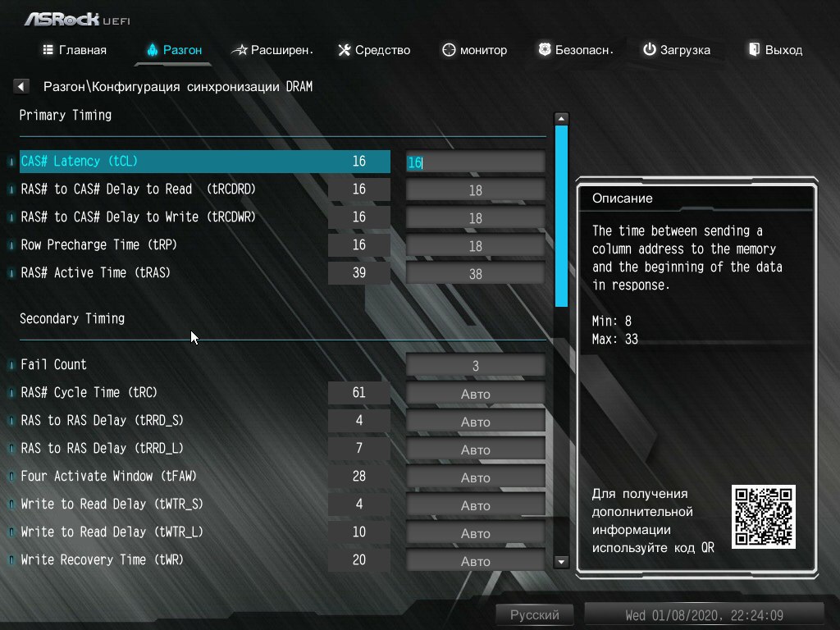The width and height of the screenshot is (840, 630).
Task: Select RAS to RAS Delay (tRRD_L) label
Action: coord(102,449)
